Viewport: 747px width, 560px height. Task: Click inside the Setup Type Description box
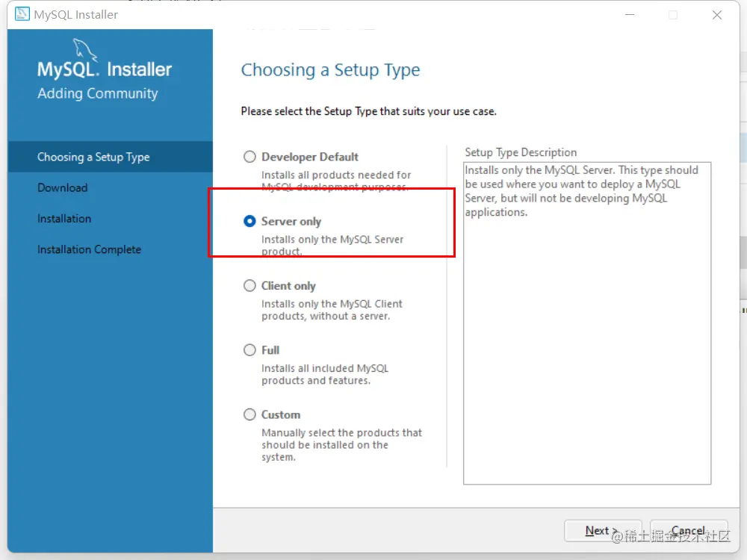(587, 324)
